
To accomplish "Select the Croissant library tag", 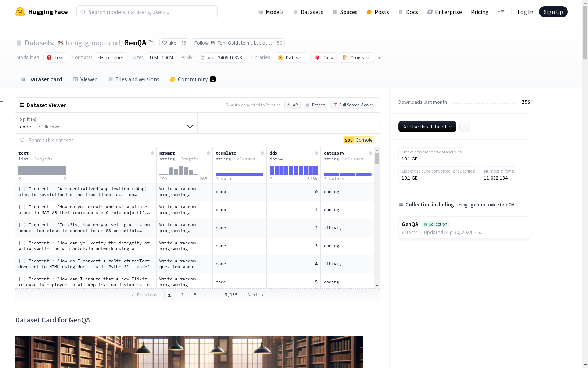I will click(357, 57).
